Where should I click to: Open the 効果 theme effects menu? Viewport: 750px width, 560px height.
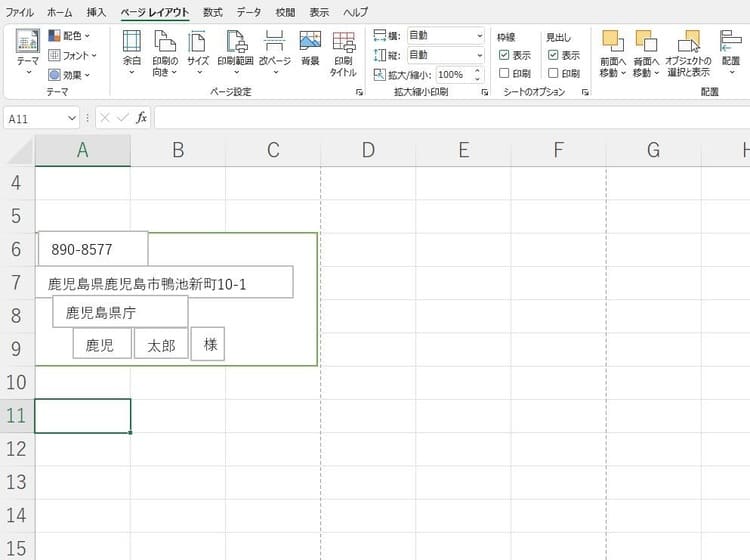(x=71, y=75)
